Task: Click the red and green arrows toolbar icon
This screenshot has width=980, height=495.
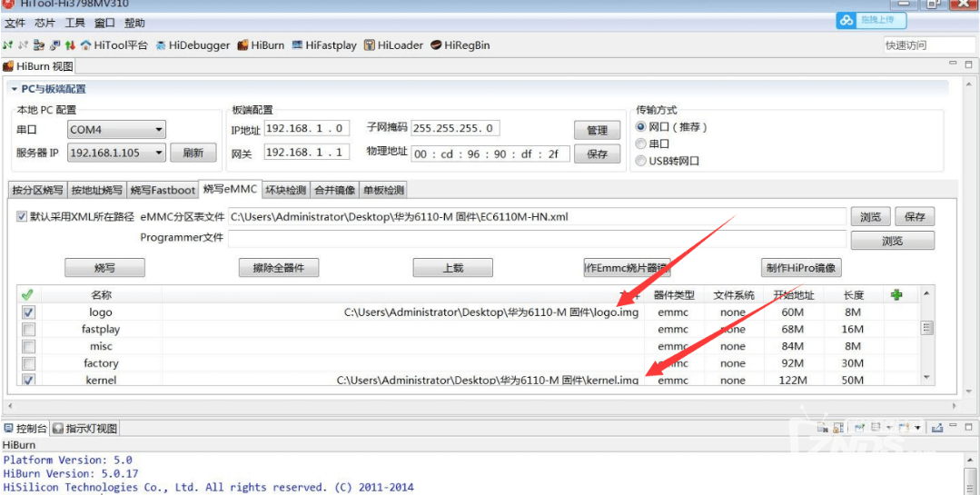Action: click(70, 45)
